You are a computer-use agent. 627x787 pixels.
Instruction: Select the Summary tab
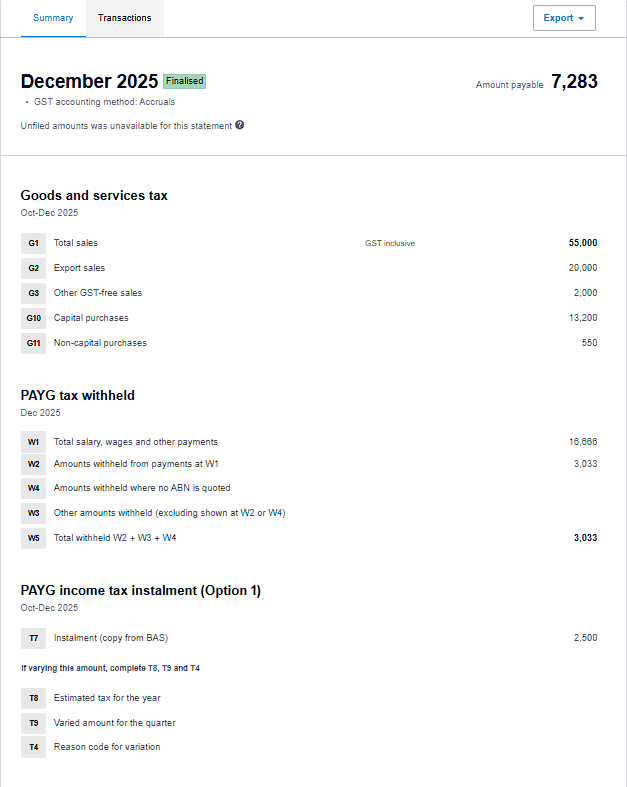(53, 18)
